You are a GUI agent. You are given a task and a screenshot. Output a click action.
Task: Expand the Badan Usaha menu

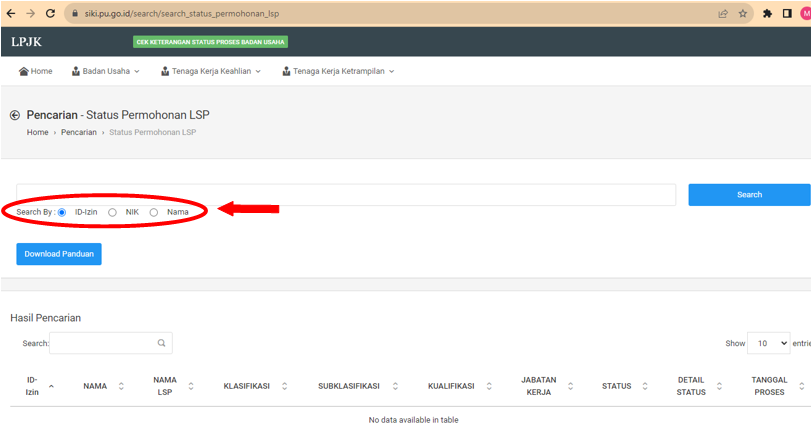coord(106,71)
